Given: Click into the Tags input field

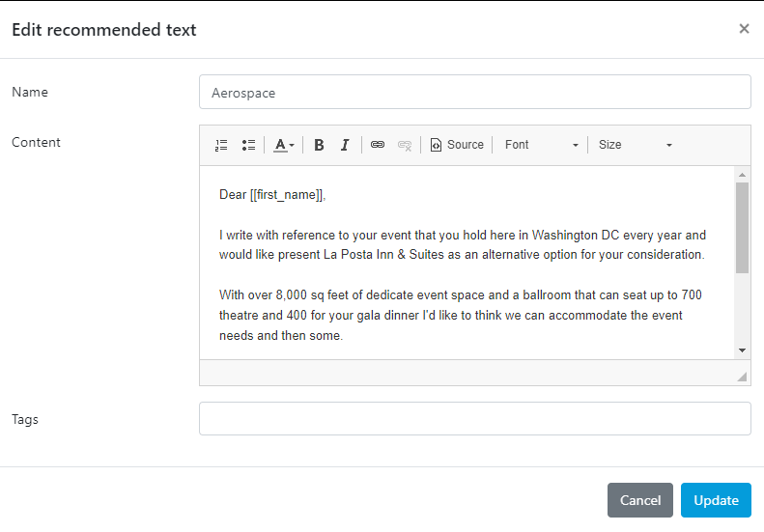Looking at the screenshot, I should pos(475,418).
